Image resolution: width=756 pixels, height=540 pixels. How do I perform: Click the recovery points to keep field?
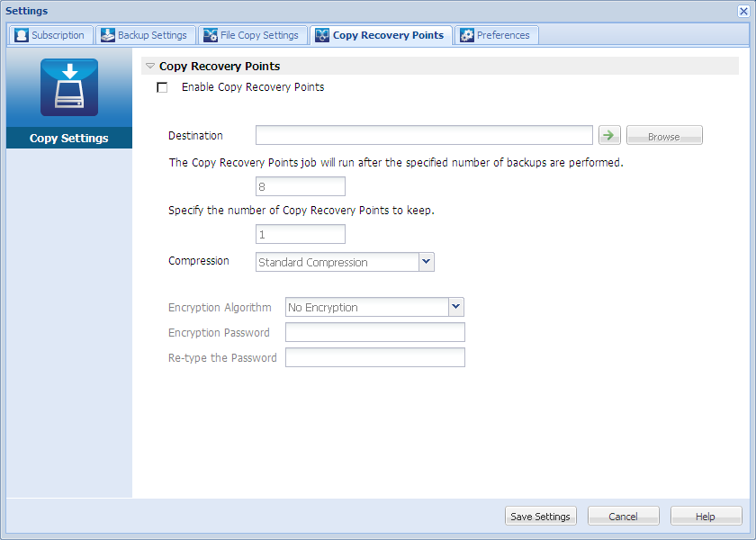coord(300,233)
